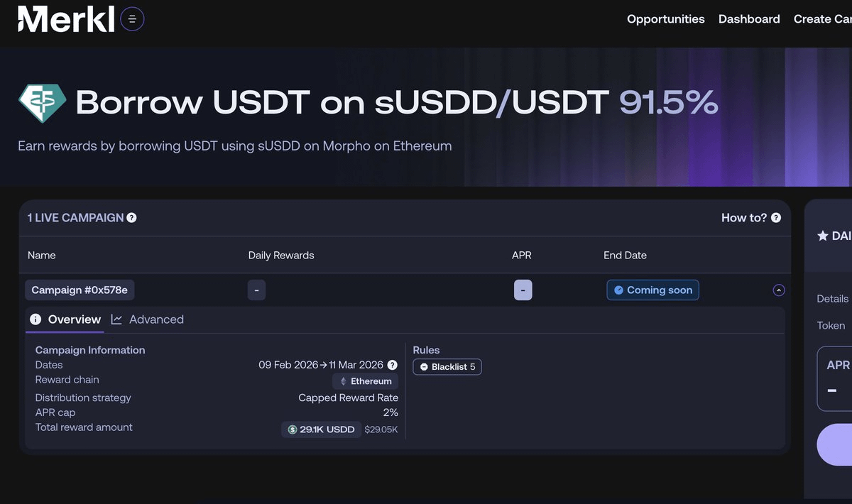Viewport: 852px width, 504px height.
Task: Click the help icon next to How to?
Action: coord(776,218)
